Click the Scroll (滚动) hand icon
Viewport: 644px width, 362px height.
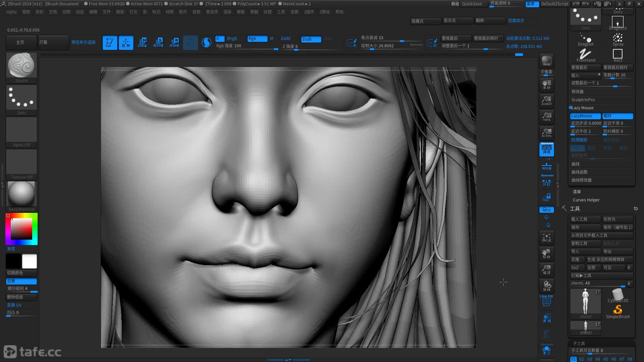(x=546, y=84)
